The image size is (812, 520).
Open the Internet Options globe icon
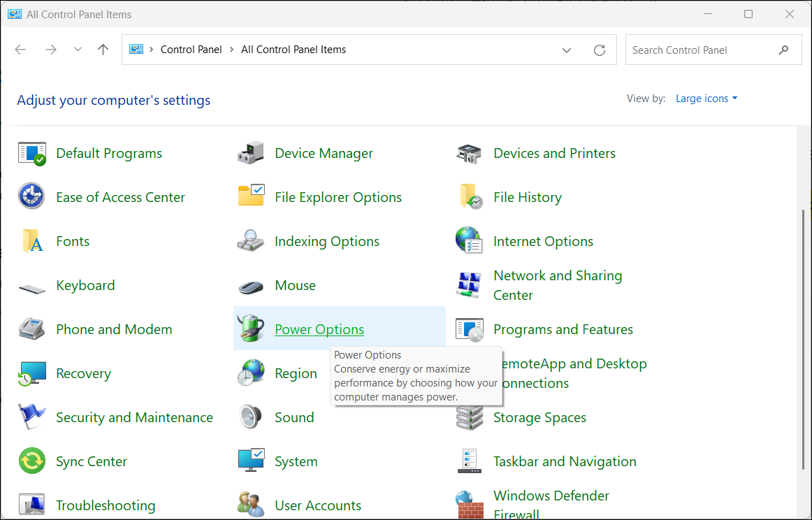[469, 241]
